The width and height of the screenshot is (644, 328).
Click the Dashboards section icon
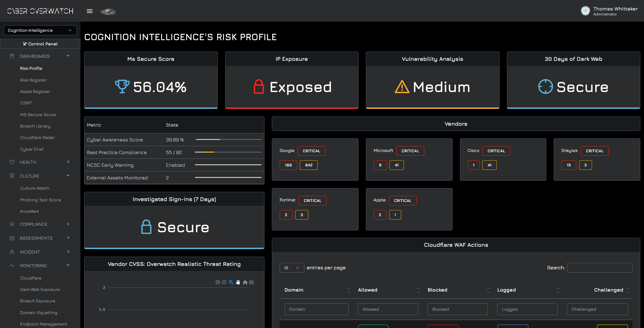tap(12, 56)
